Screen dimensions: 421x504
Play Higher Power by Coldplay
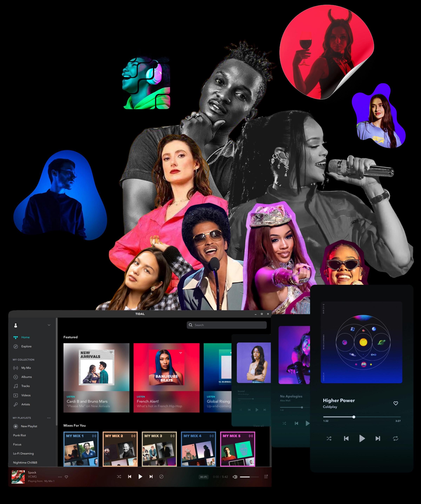coord(362,438)
